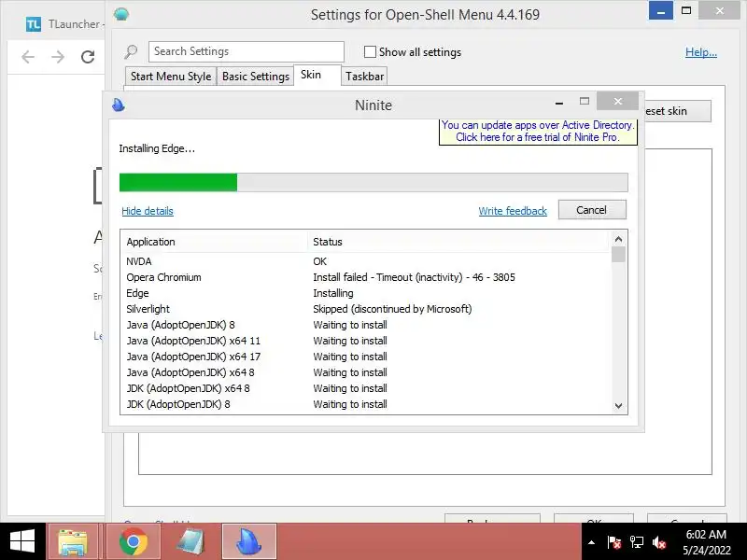Open network status tray icon

point(637,542)
